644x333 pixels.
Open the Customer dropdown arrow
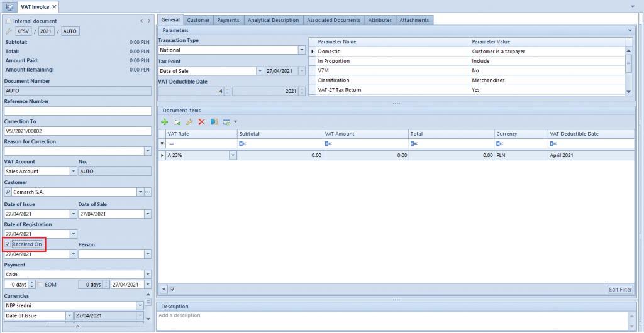[x=140, y=192]
